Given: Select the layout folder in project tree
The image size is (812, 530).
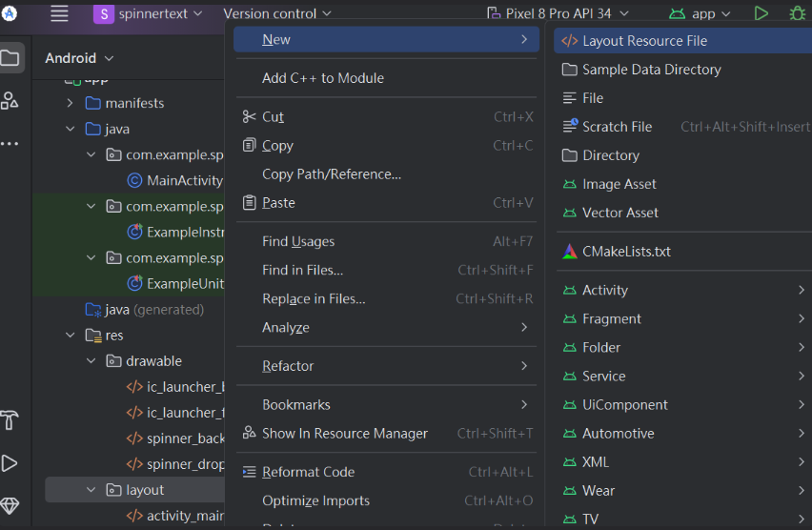Looking at the screenshot, I should [x=145, y=490].
